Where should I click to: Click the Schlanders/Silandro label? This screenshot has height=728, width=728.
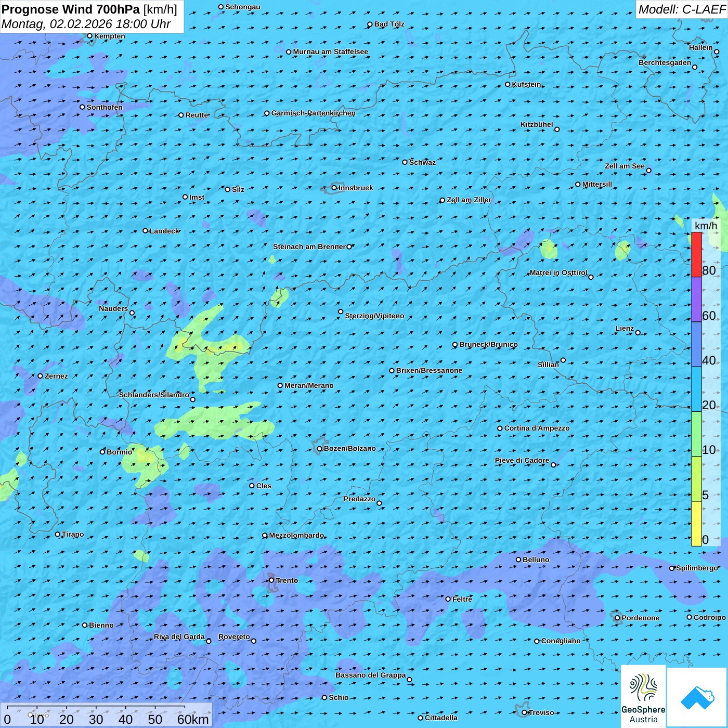click(x=154, y=395)
